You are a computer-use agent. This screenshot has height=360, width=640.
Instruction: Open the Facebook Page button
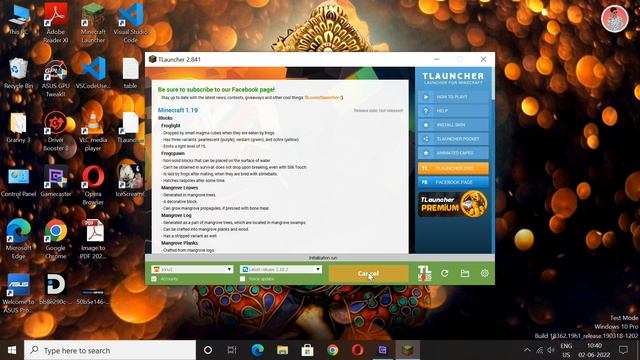point(453,182)
